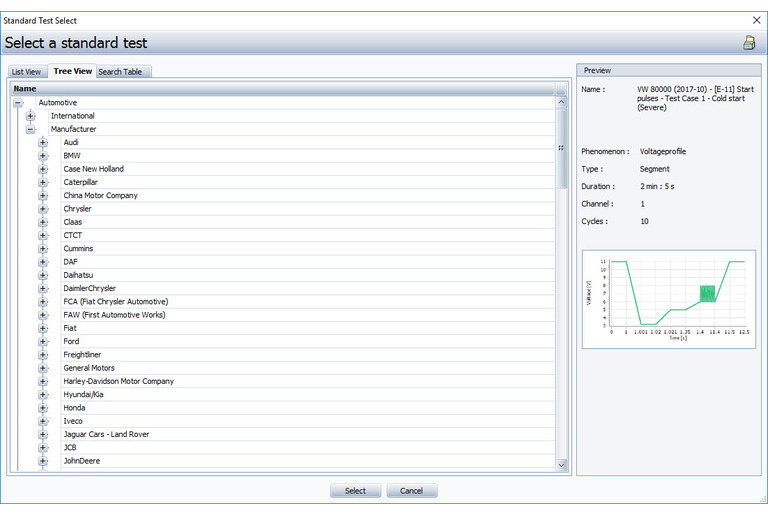Expand the DaimlerChrysler node
The height and width of the screenshot is (515, 768).
[43, 288]
